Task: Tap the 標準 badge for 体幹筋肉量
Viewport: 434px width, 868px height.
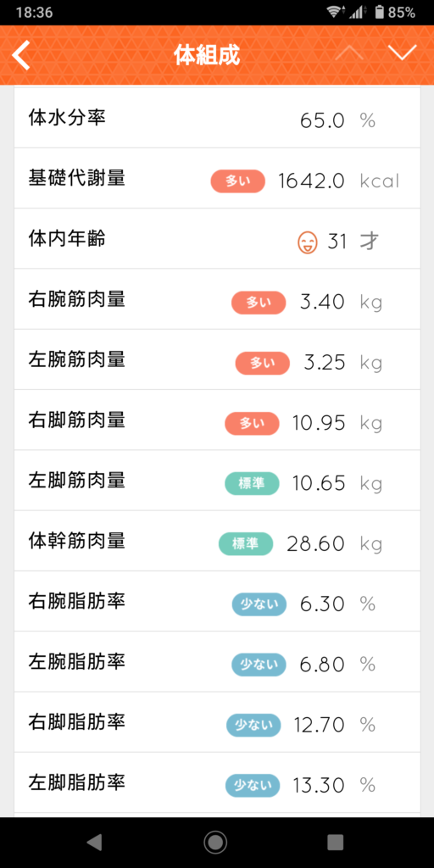Action: (x=246, y=543)
